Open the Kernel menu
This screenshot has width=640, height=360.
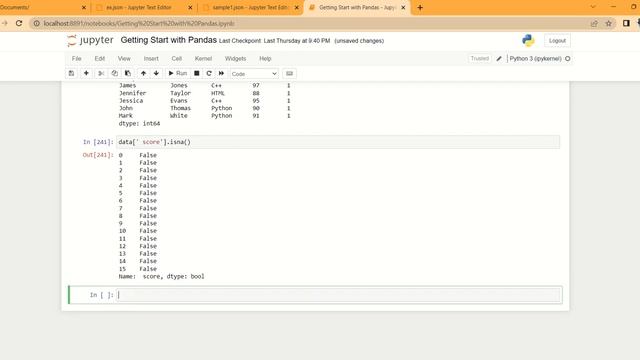[203, 59]
